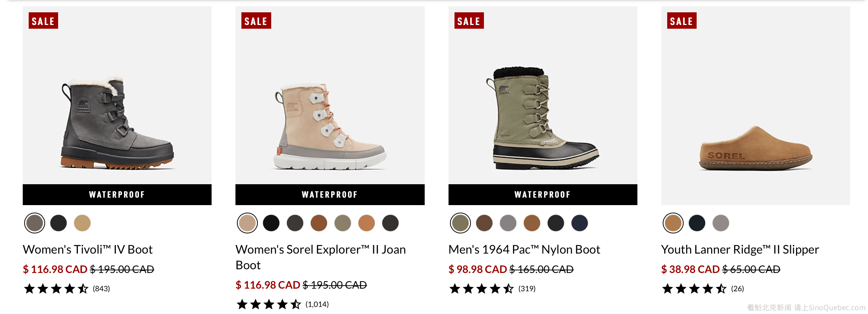Open the Men's 1964 Pac Nylon Boot link
Screen dimensions: 868x314
tap(524, 249)
